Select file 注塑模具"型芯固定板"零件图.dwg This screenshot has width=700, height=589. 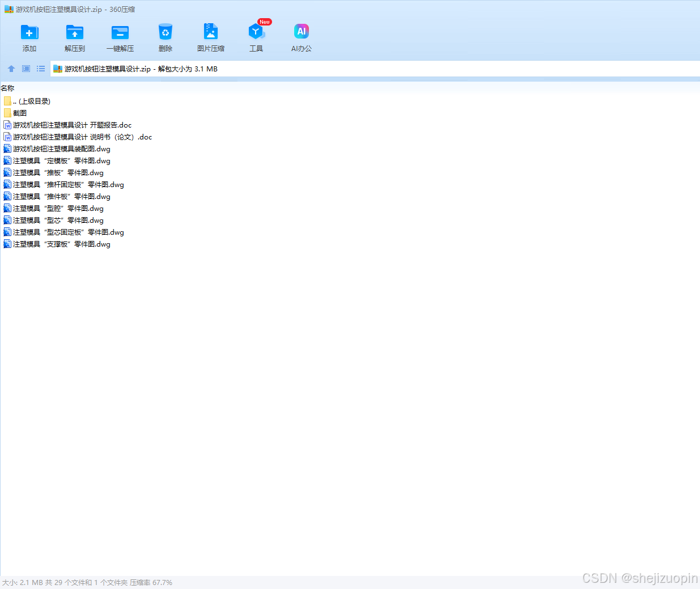coord(69,232)
